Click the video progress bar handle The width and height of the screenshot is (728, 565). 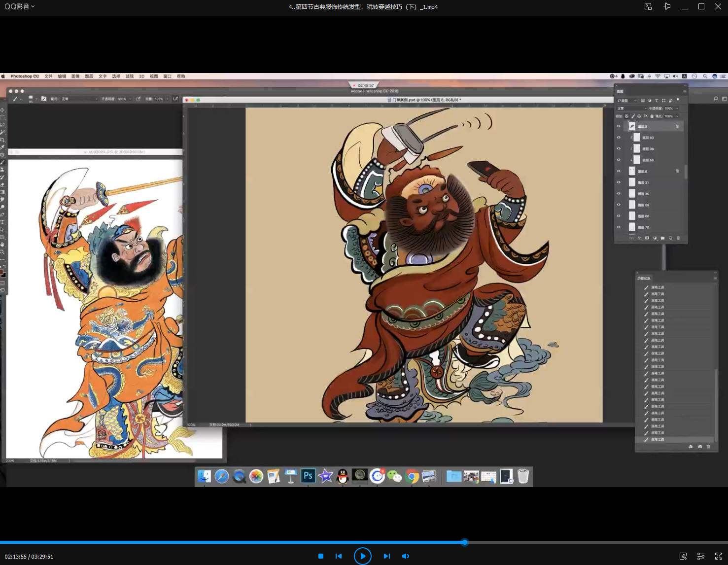[x=464, y=542]
